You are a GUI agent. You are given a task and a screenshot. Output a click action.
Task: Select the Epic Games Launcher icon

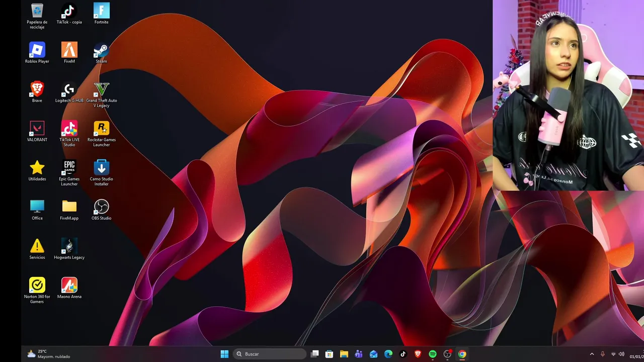(69, 173)
